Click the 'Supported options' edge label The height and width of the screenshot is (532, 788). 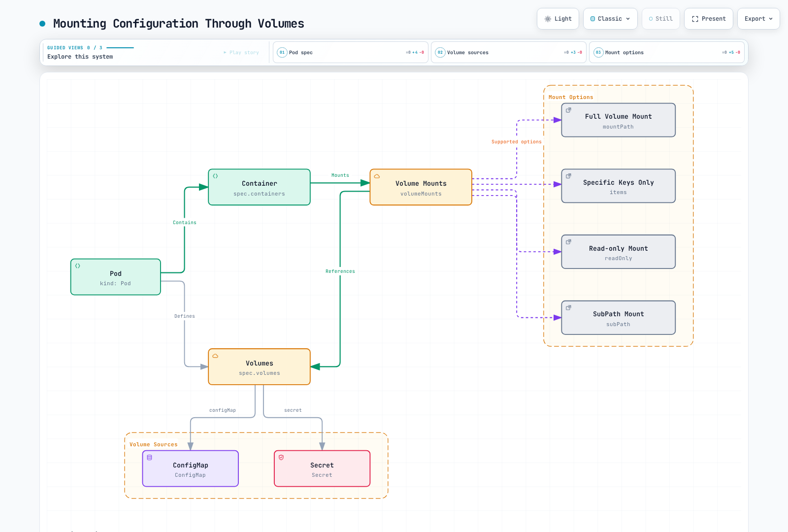(517, 142)
